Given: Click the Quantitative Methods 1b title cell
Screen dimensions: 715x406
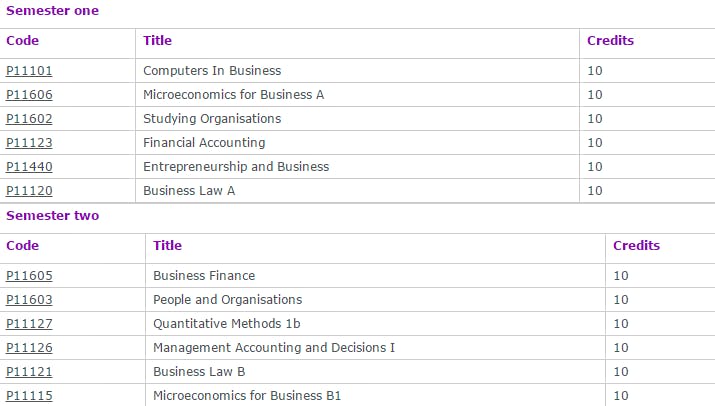Looking at the screenshot, I should tap(226, 324).
